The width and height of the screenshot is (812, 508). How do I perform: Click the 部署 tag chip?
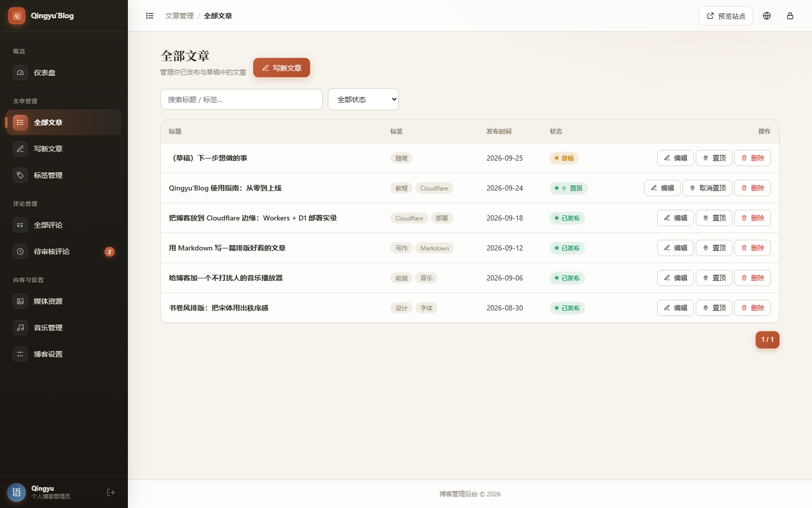(x=442, y=218)
